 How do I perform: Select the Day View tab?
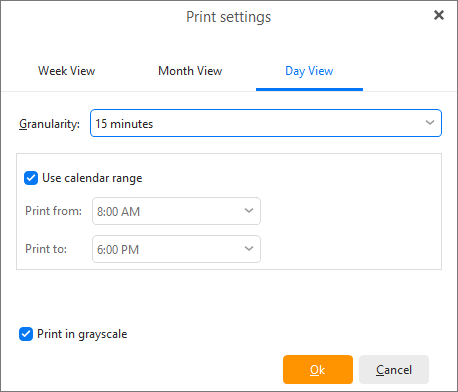point(309,71)
